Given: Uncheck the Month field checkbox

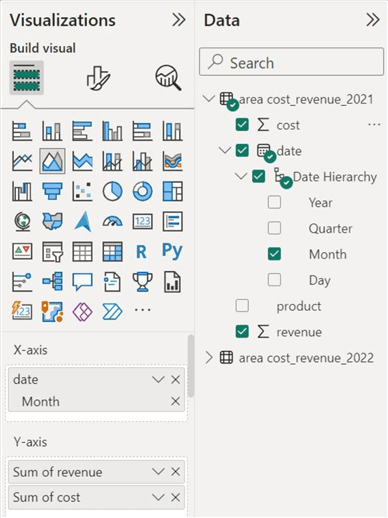Looking at the screenshot, I should 274,254.
